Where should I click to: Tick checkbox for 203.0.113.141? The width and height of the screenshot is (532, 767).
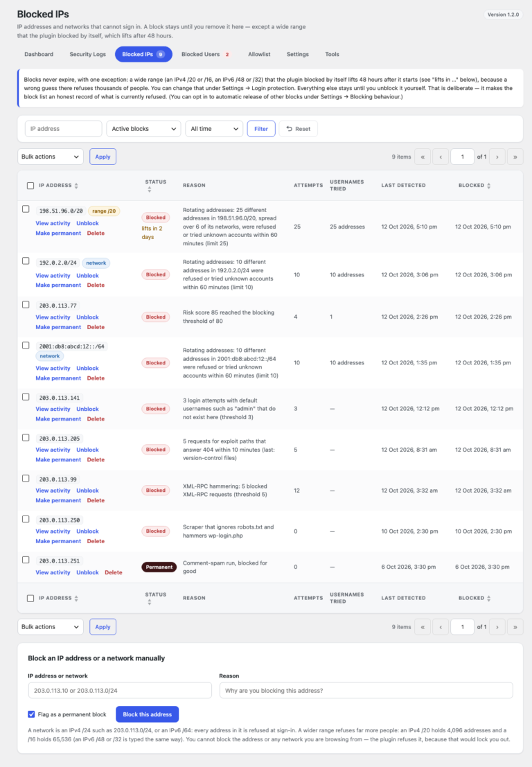[x=26, y=397]
